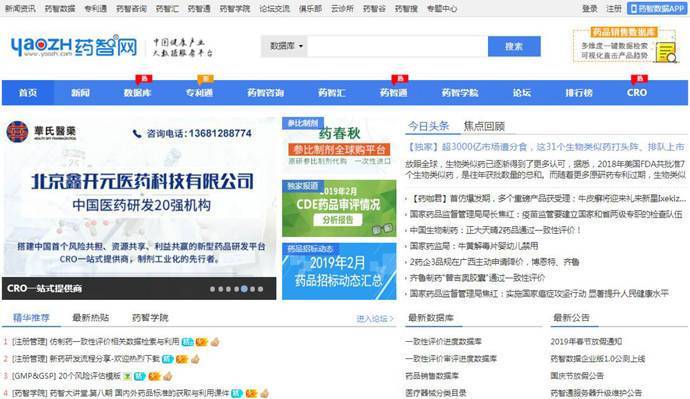This screenshot has height=399, width=690.
Task: Click the phone icon beside 咨询电话
Action: (137, 133)
